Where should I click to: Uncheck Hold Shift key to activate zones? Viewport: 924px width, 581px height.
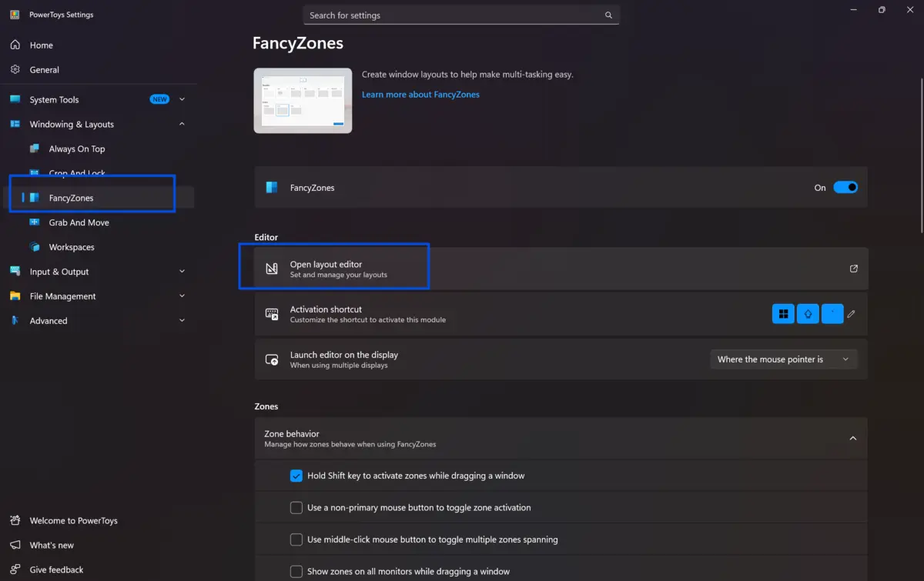coord(296,476)
